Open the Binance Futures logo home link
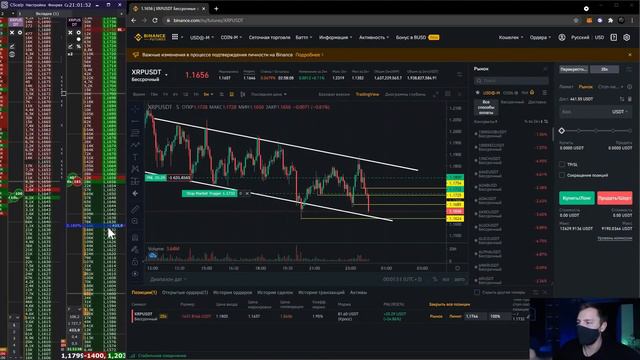This screenshot has height=360, width=640. (150, 37)
